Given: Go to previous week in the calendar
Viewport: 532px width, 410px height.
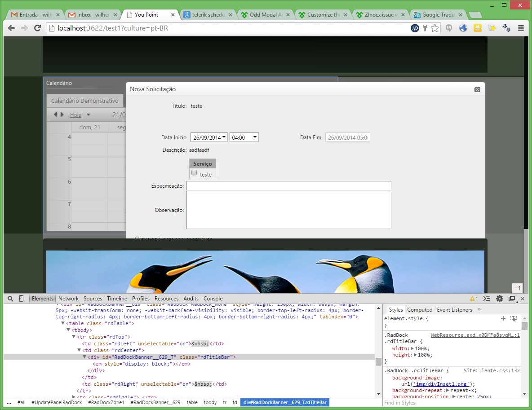Looking at the screenshot, I should click(55, 114).
